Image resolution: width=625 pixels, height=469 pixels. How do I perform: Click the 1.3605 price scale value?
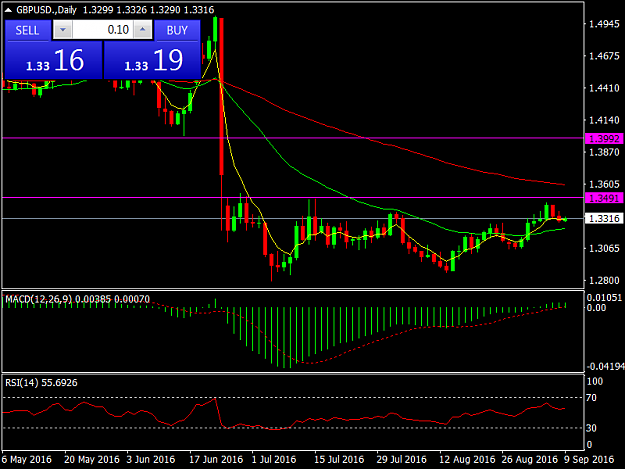click(x=604, y=184)
